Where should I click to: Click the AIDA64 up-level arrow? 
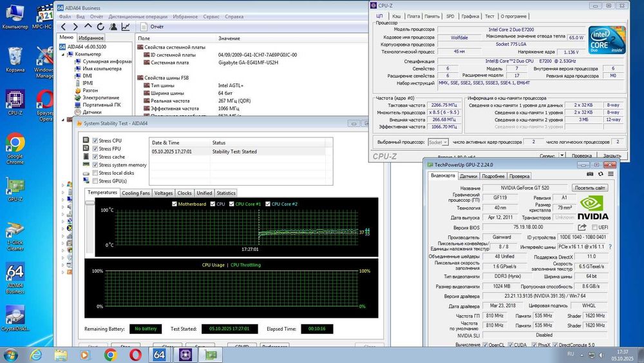coord(88,26)
